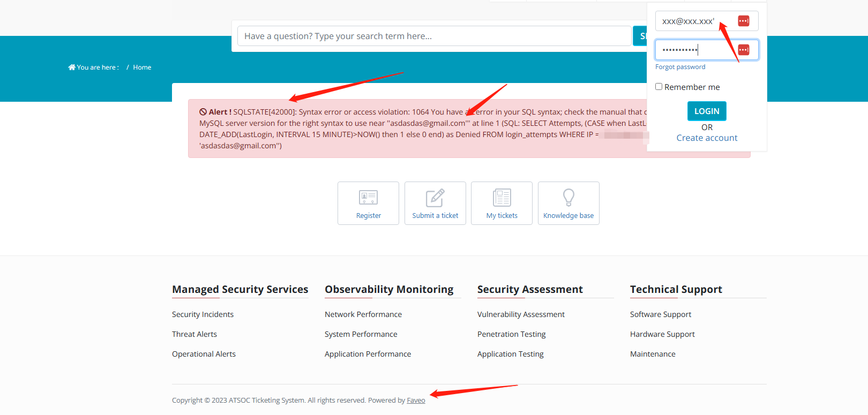
Task: Click the email input field with xxx@xxx.xxx'
Action: (x=707, y=21)
